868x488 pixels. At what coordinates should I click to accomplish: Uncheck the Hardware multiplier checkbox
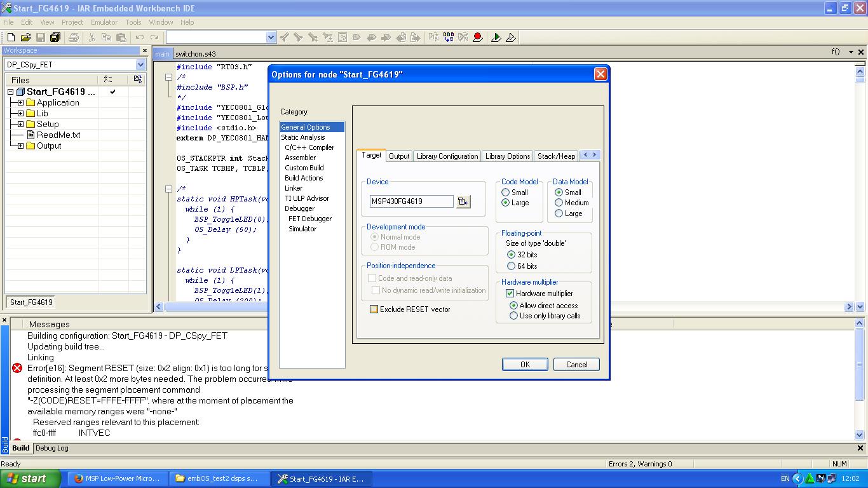tap(510, 294)
